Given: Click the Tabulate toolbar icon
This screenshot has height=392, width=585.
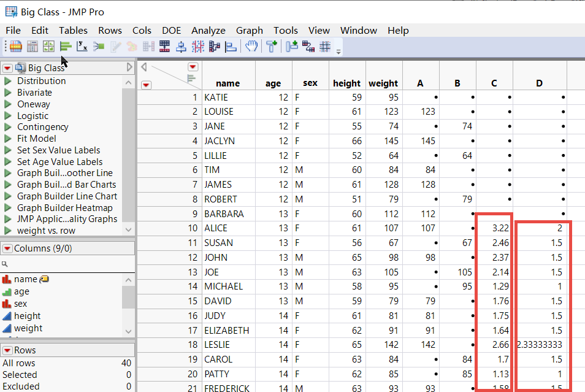Looking at the screenshot, I should click(32, 46).
